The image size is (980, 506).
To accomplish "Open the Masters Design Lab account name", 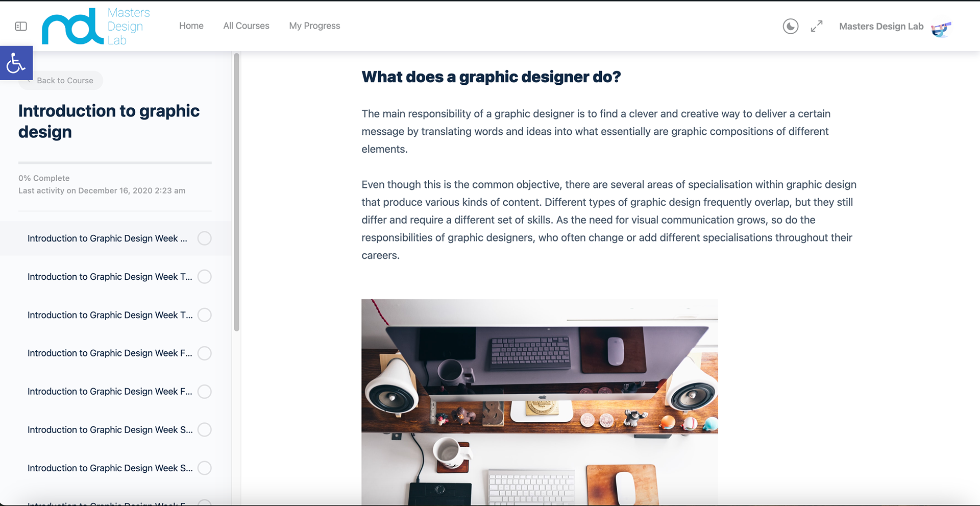I will coord(881,26).
